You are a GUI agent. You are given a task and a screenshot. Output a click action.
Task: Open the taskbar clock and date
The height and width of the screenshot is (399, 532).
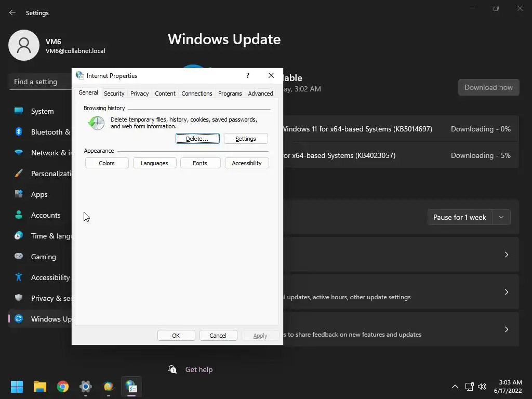(x=508, y=387)
